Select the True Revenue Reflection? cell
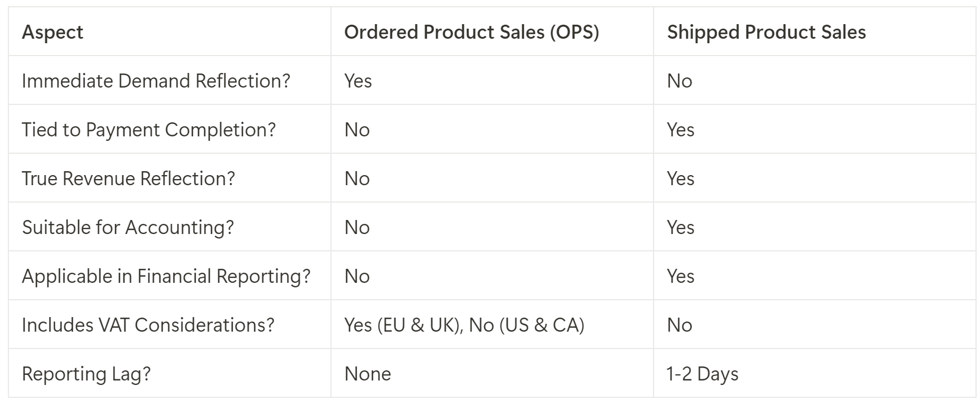The width and height of the screenshot is (980, 399). 128,178
